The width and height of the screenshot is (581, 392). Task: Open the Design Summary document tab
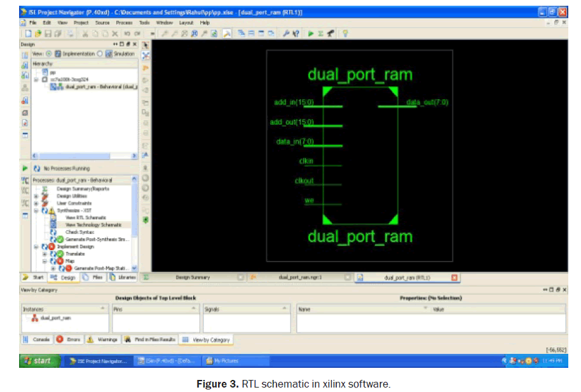[x=193, y=278]
